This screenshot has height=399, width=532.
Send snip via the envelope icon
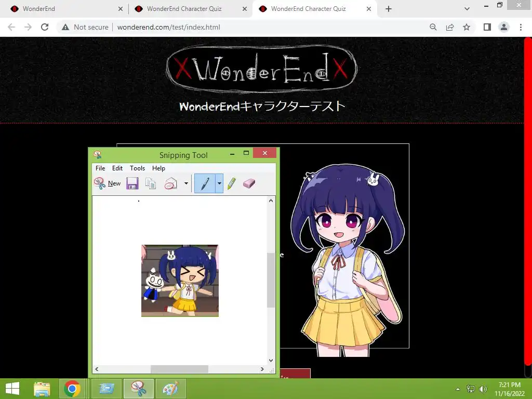pyautogui.click(x=170, y=183)
